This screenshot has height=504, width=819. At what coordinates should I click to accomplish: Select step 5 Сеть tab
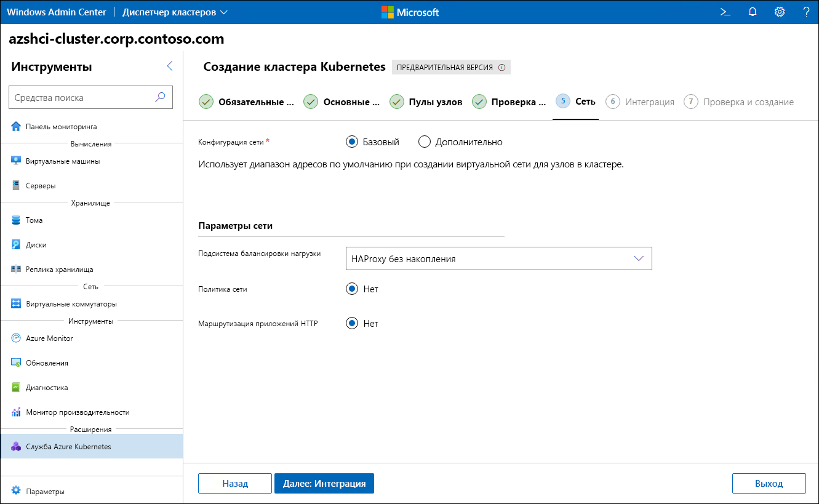pyautogui.click(x=575, y=102)
